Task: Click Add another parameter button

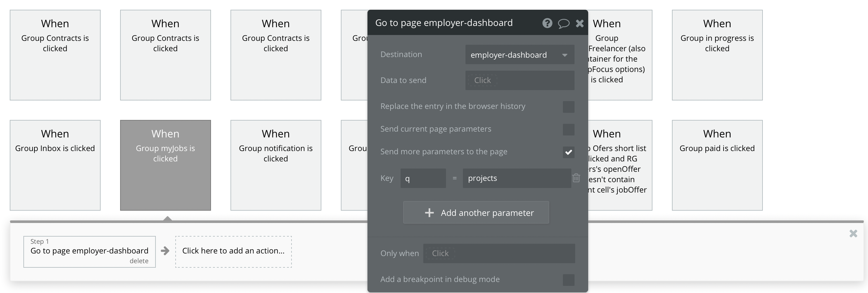Action: (476, 213)
